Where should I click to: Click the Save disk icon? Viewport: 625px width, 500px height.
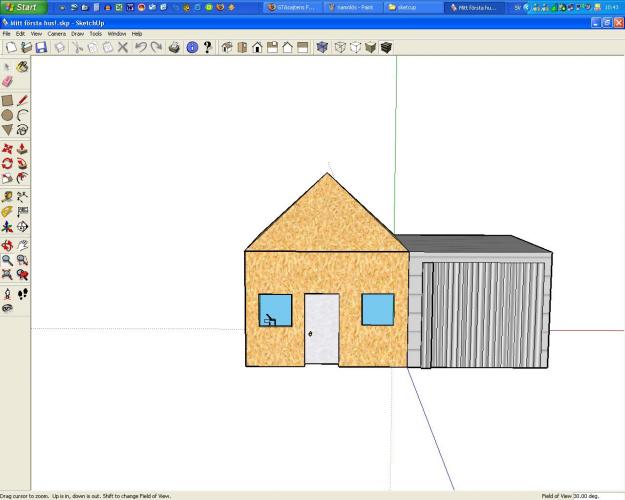[x=41, y=47]
